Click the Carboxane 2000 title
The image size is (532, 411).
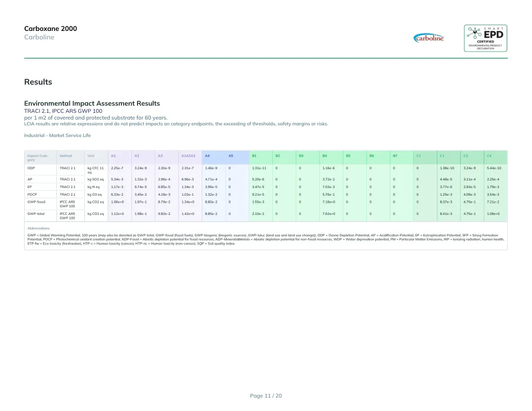tap(51, 29)
